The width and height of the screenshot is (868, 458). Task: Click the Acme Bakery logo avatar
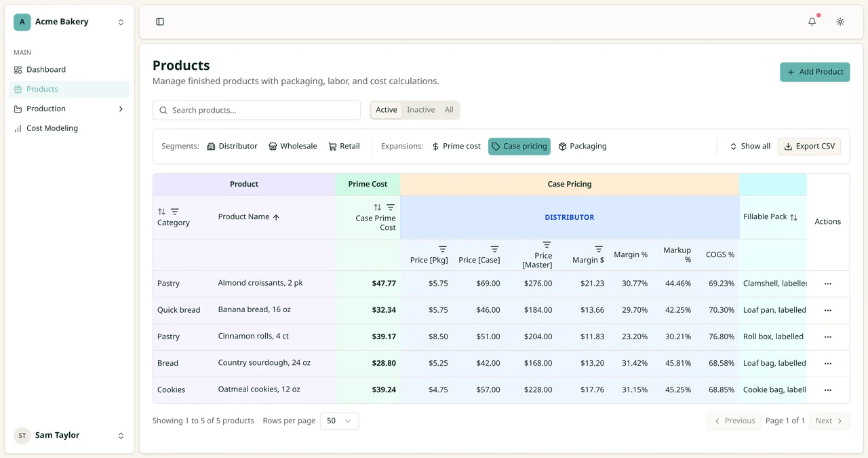point(22,22)
